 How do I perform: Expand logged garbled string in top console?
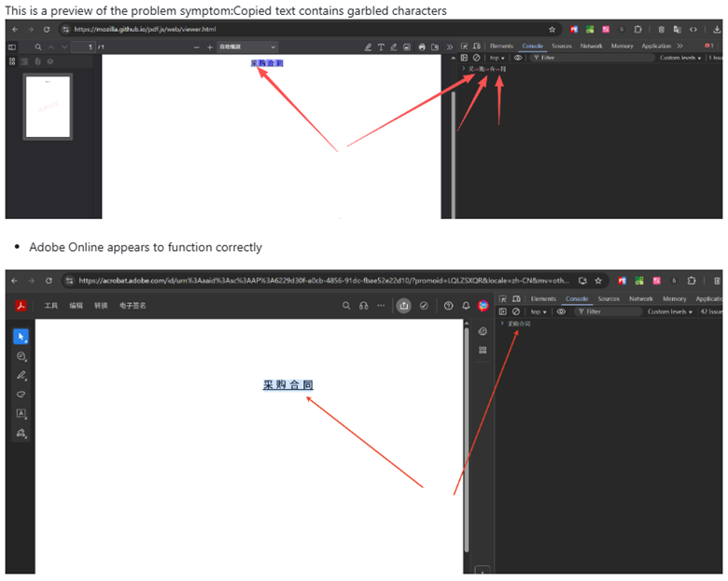click(x=463, y=69)
